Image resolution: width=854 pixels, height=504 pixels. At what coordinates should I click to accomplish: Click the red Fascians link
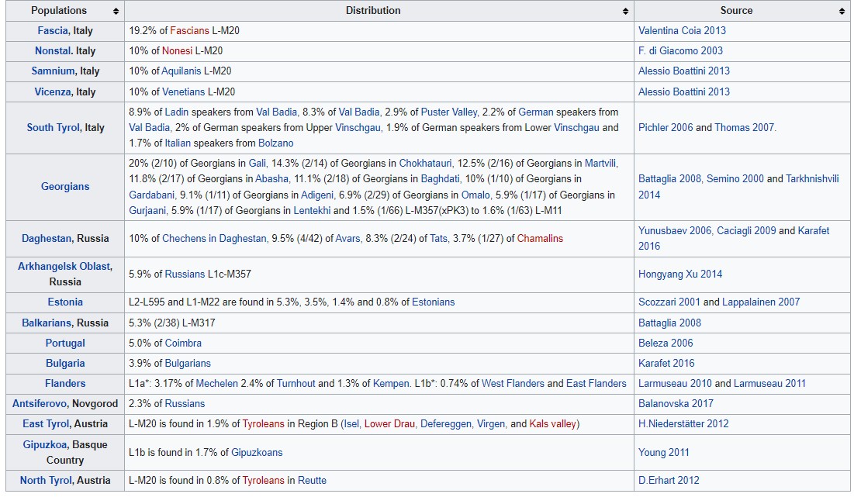(x=189, y=31)
